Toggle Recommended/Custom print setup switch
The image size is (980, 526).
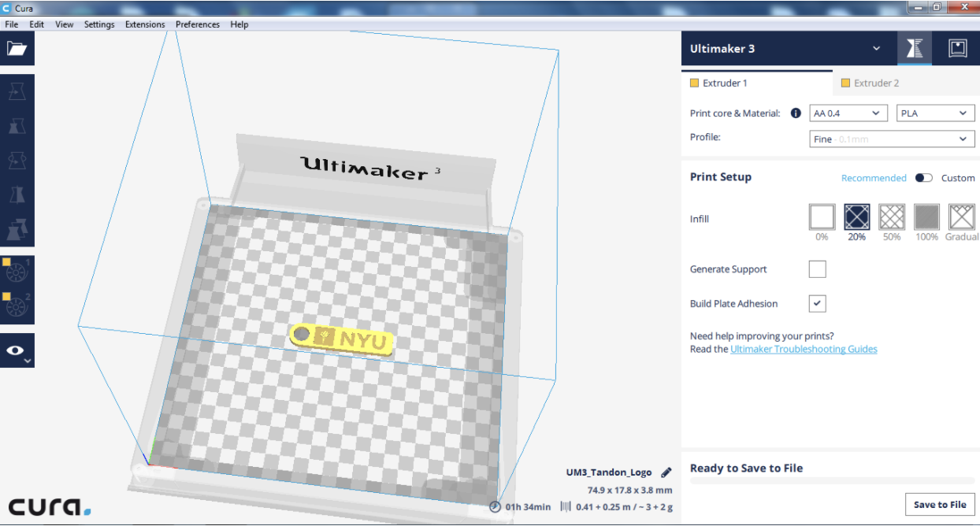tap(924, 178)
